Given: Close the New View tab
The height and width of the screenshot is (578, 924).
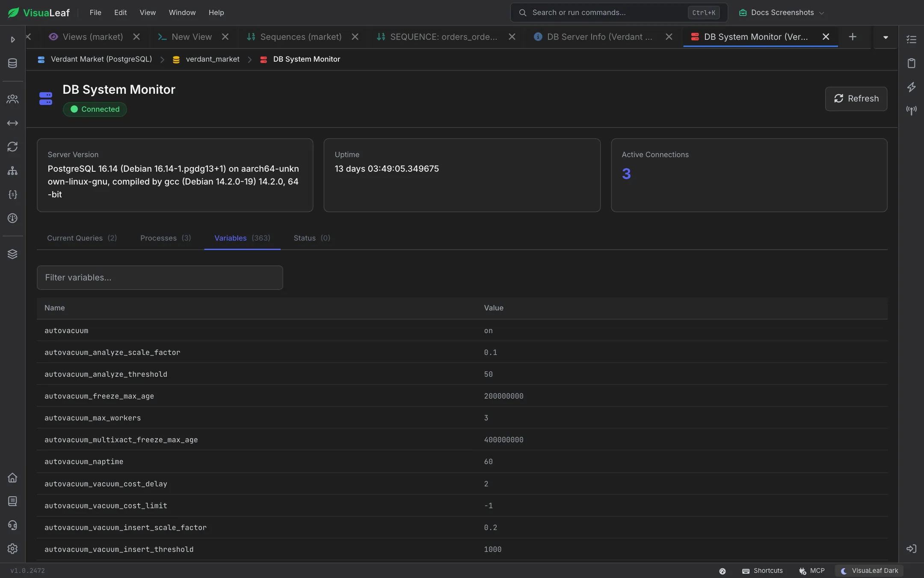Looking at the screenshot, I should pyautogui.click(x=225, y=37).
